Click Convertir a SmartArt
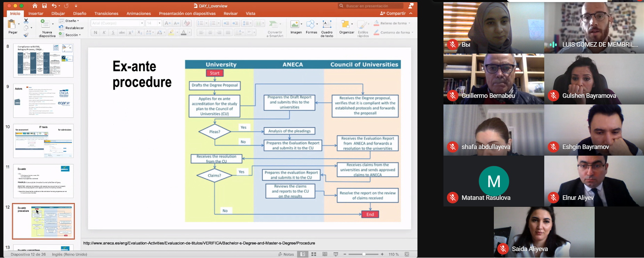The width and height of the screenshot is (644, 258). (x=275, y=29)
